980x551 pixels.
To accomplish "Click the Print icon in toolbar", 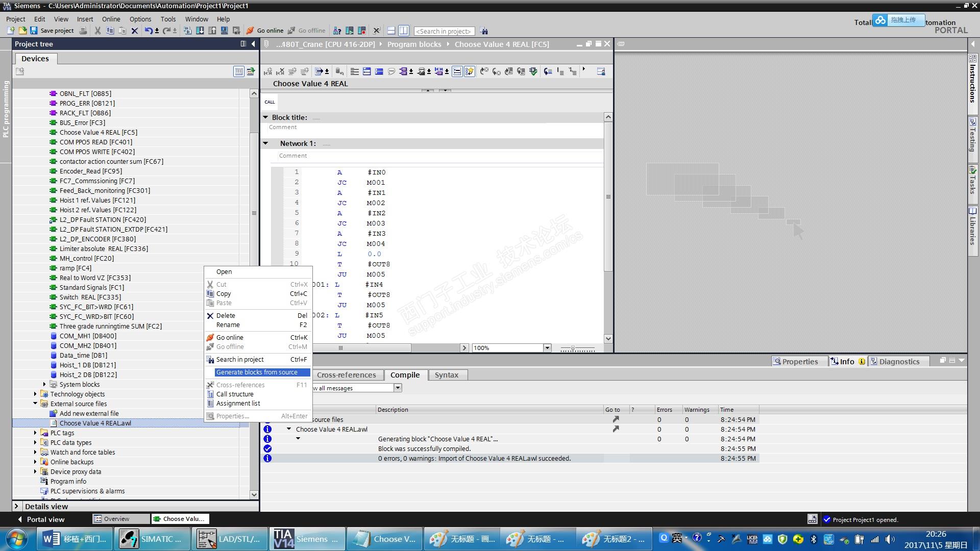I will (84, 31).
